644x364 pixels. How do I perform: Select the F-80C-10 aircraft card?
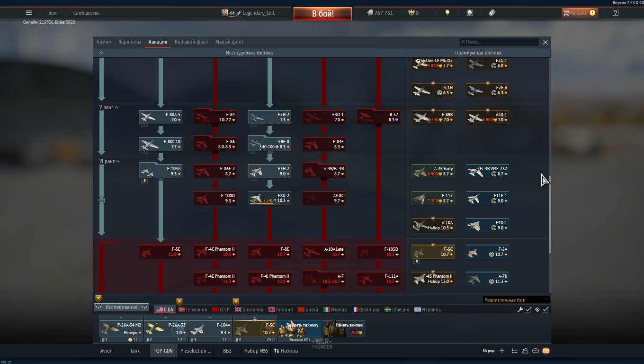[x=161, y=144]
